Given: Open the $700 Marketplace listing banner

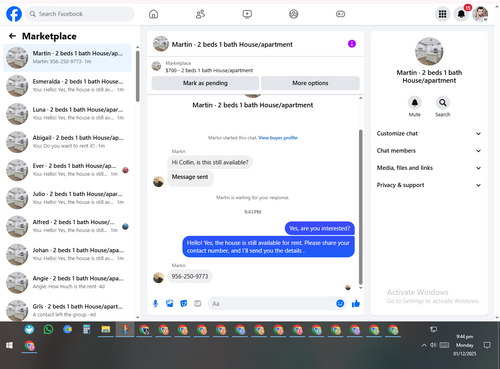Looking at the screenshot, I should [256, 67].
